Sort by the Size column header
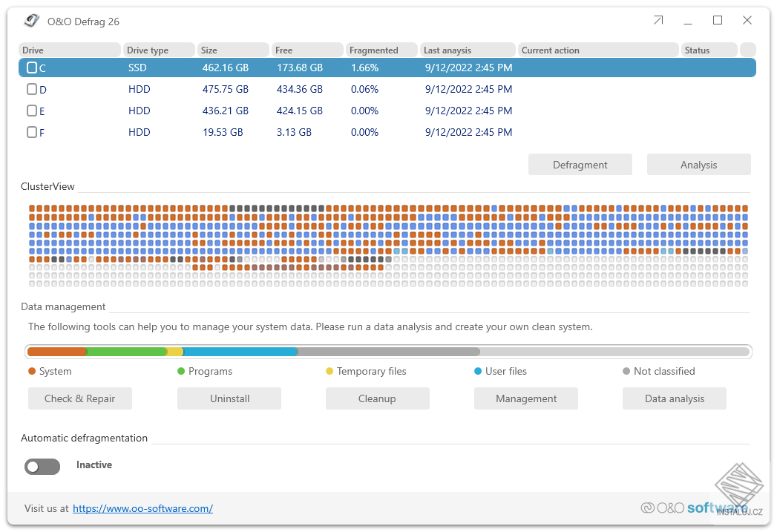Screen dimensions: 777x532 click(233, 50)
